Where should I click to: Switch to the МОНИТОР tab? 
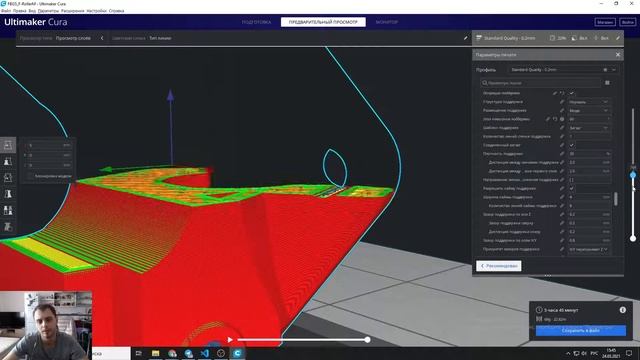[387, 22]
